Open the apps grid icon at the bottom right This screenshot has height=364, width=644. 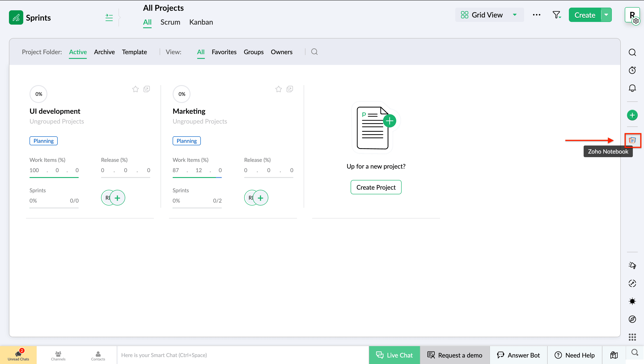pyautogui.click(x=632, y=337)
